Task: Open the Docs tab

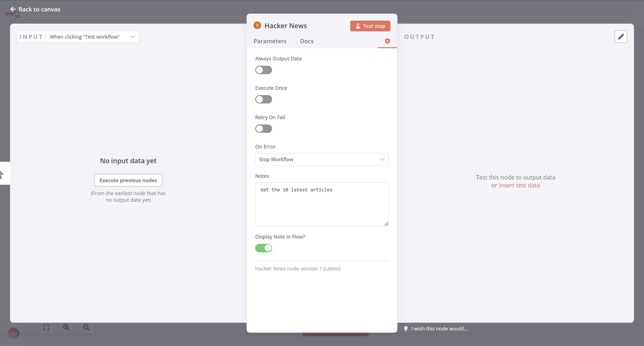Action: click(x=307, y=41)
